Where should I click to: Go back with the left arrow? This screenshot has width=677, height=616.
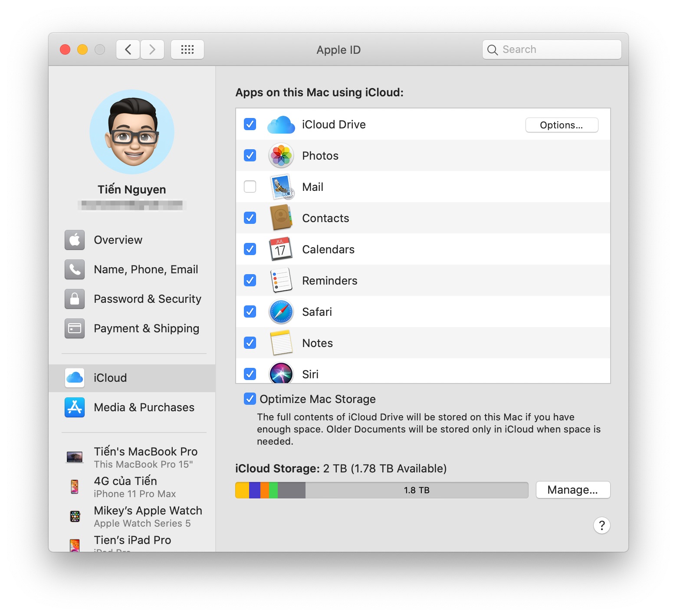click(128, 49)
